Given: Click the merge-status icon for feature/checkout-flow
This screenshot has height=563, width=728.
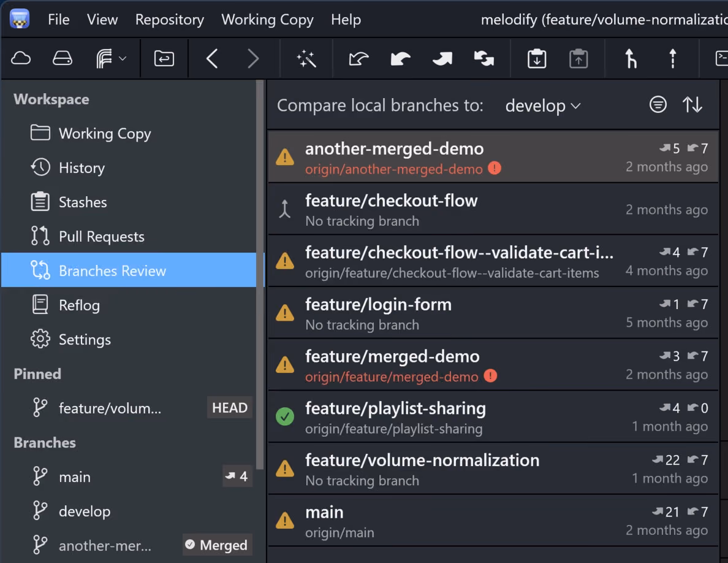Looking at the screenshot, I should [x=284, y=209].
